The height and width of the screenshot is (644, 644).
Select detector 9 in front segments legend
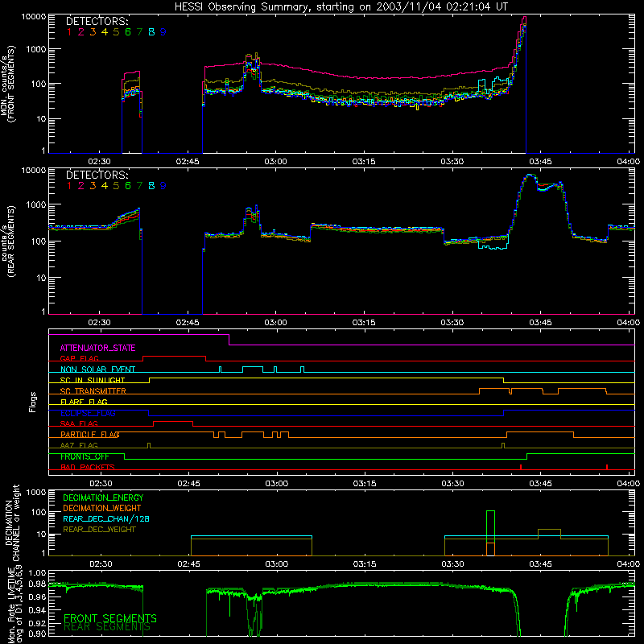pos(163,32)
